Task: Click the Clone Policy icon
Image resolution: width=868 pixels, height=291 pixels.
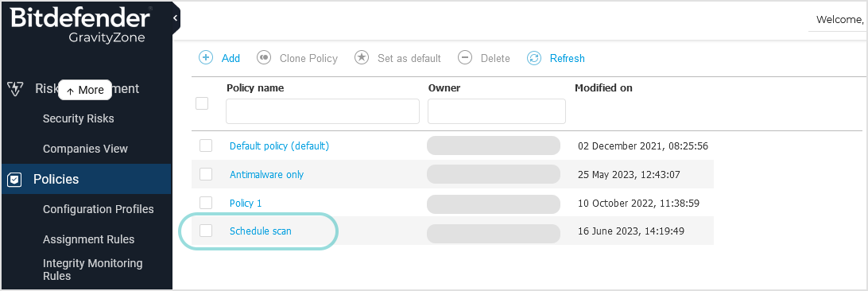Action: coord(264,57)
